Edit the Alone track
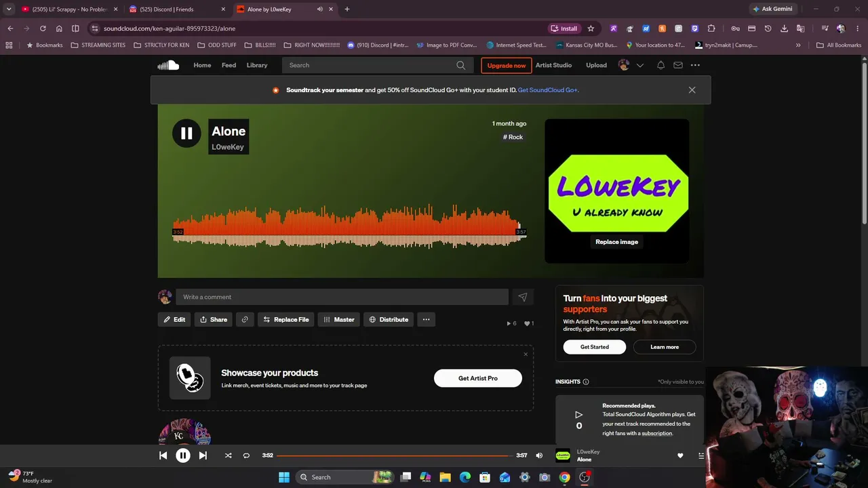 pyautogui.click(x=174, y=319)
